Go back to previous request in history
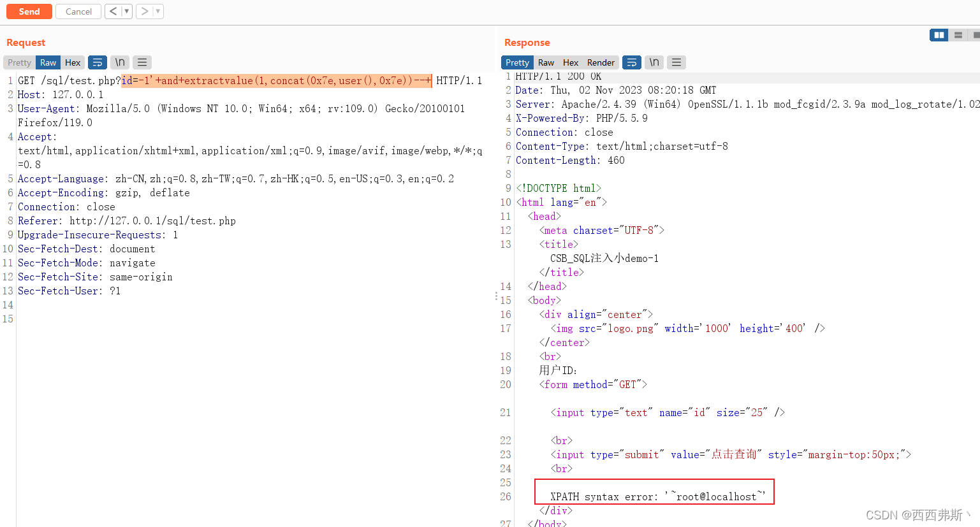This screenshot has height=527, width=980. pyautogui.click(x=113, y=11)
